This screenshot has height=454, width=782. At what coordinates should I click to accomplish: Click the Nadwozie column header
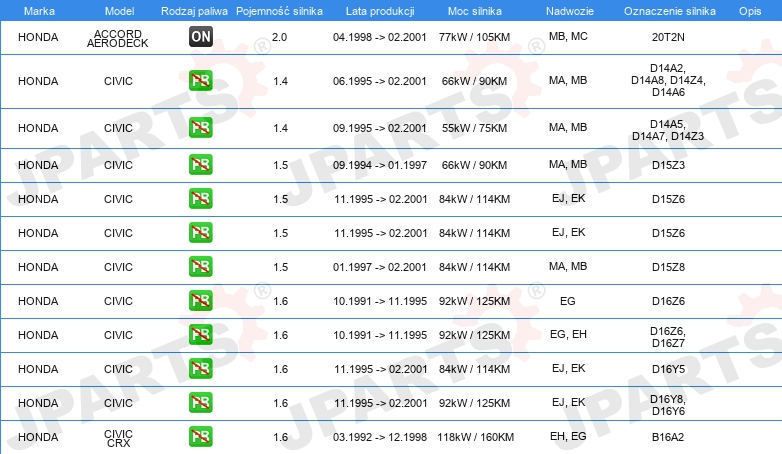pyautogui.click(x=570, y=11)
